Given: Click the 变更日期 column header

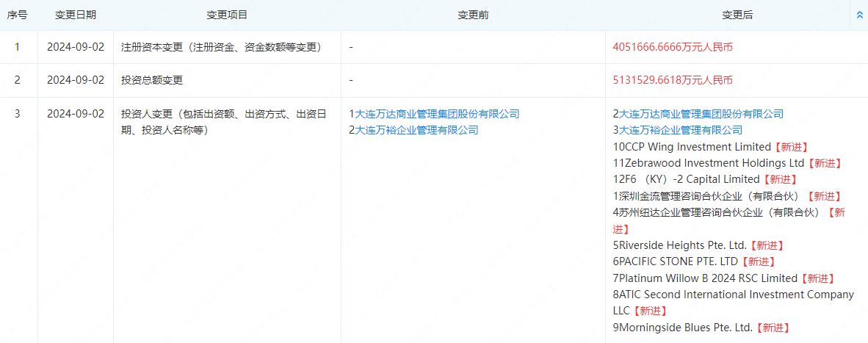Looking at the screenshot, I should point(76,15).
